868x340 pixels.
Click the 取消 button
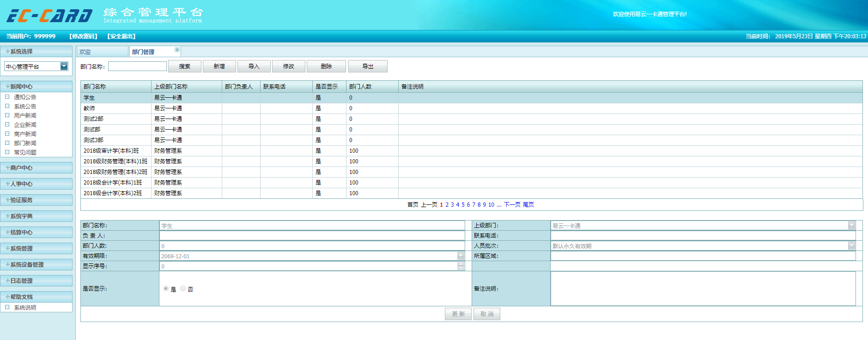[x=487, y=314]
